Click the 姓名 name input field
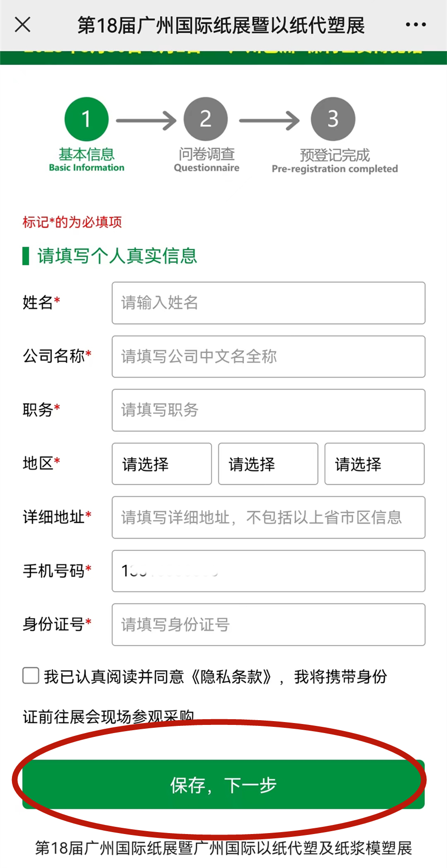The height and width of the screenshot is (868, 447). coord(268,303)
